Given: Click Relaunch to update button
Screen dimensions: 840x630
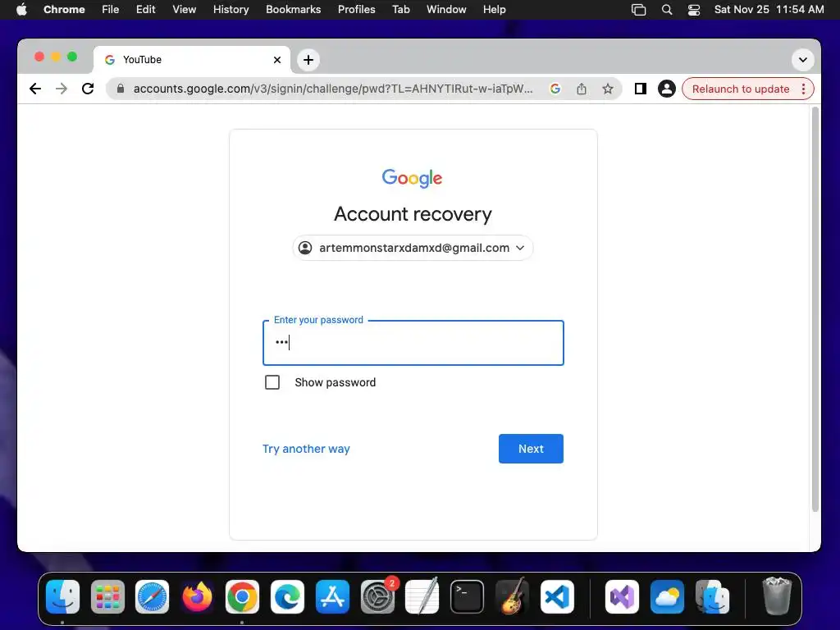Looking at the screenshot, I should pyautogui.click(x=741, y=89).
